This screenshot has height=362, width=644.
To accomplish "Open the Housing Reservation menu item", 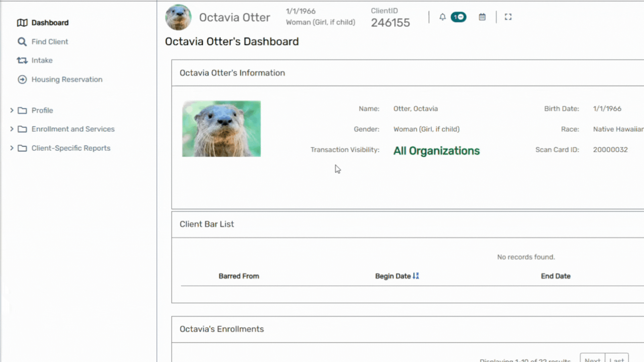I will click(x=67, y=80).
